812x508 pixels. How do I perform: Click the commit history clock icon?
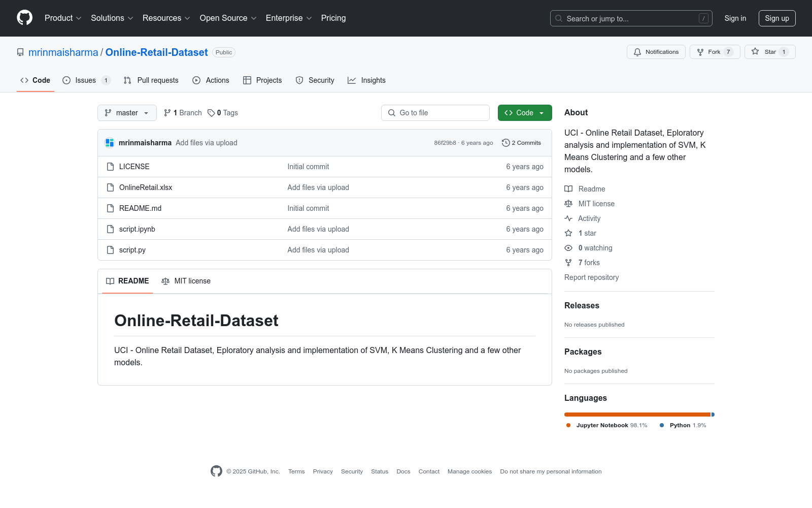[x=505, y=143]
